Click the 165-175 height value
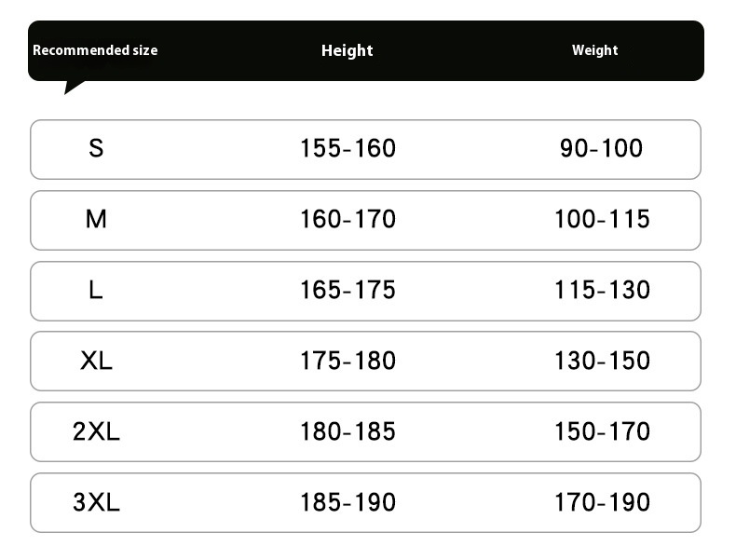The height and width of the screenshot is (560, 736). click(x=348, y=290)
